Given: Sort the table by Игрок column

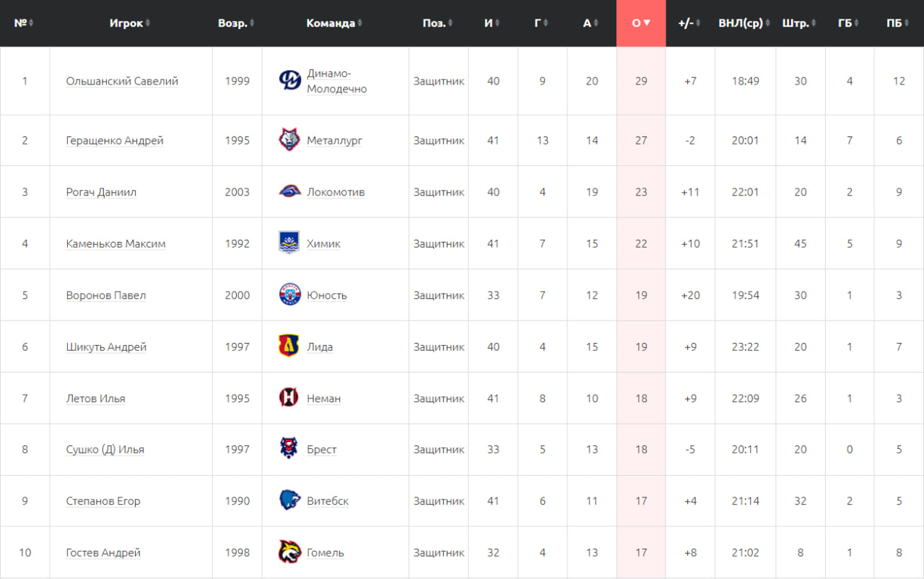Looking at the screenshot, I should (130, 23).
